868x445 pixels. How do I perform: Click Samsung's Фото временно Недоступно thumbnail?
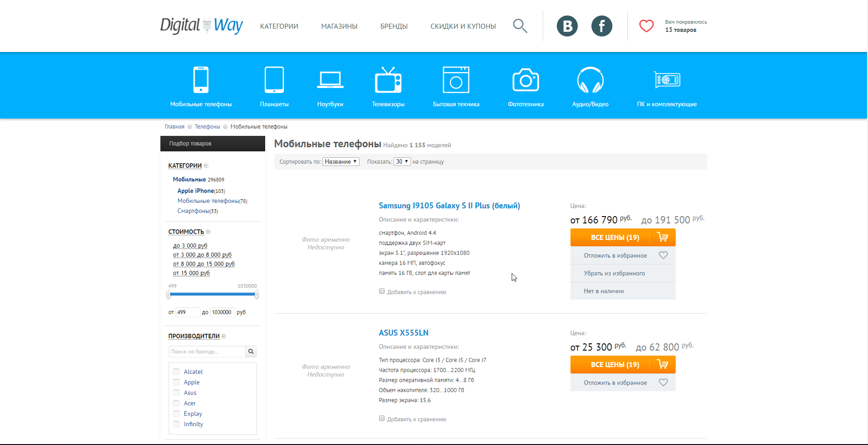coord(326,243)
